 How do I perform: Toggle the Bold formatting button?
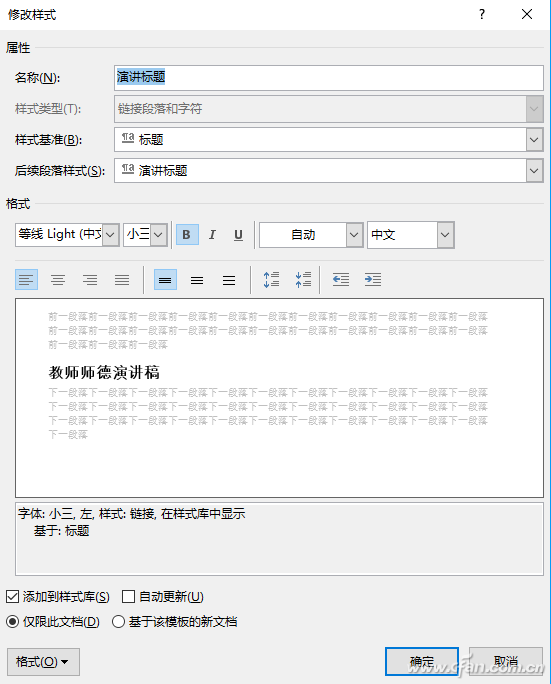[x=187, y=235]
